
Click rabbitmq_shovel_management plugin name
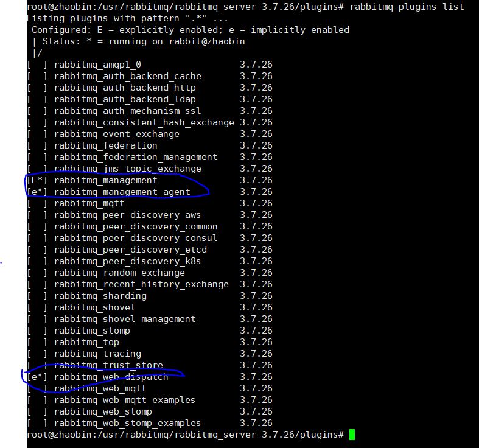[x=125, y=320]
